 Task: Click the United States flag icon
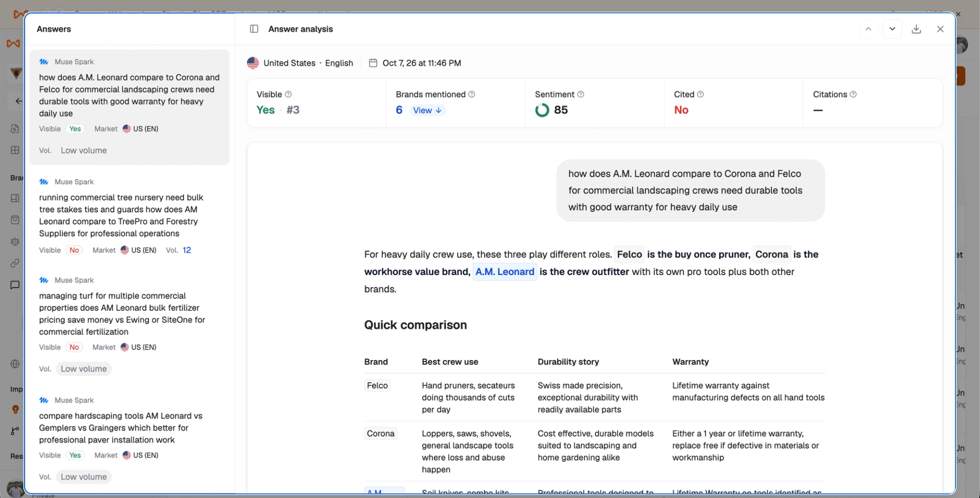[253, 63]
